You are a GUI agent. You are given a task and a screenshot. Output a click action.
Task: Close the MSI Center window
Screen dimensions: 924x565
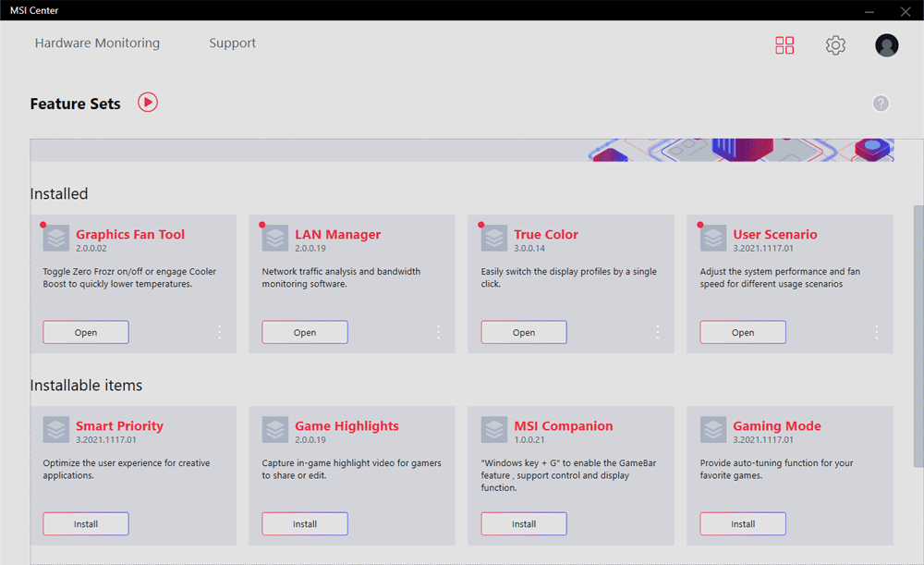[906, 10]
